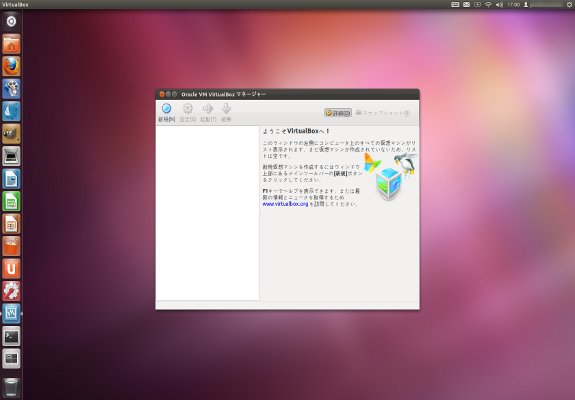This screenshot has height=400, width=575.
Task: Maximize the VirtualBox Manager window
Action: [x=175, y=94]
